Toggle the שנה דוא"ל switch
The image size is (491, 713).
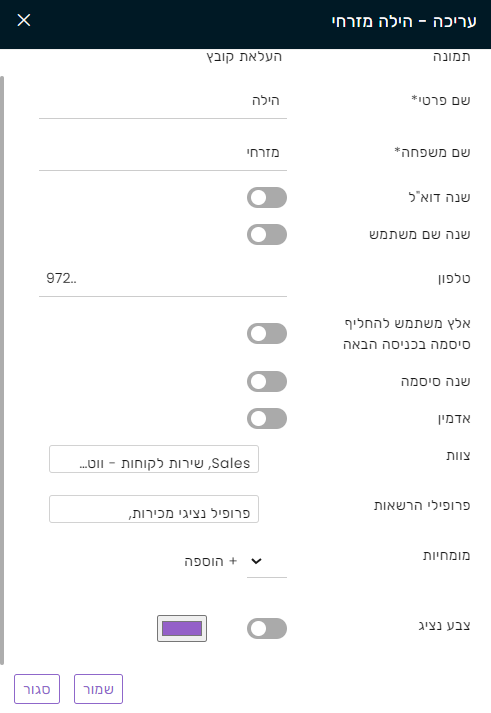267,197
